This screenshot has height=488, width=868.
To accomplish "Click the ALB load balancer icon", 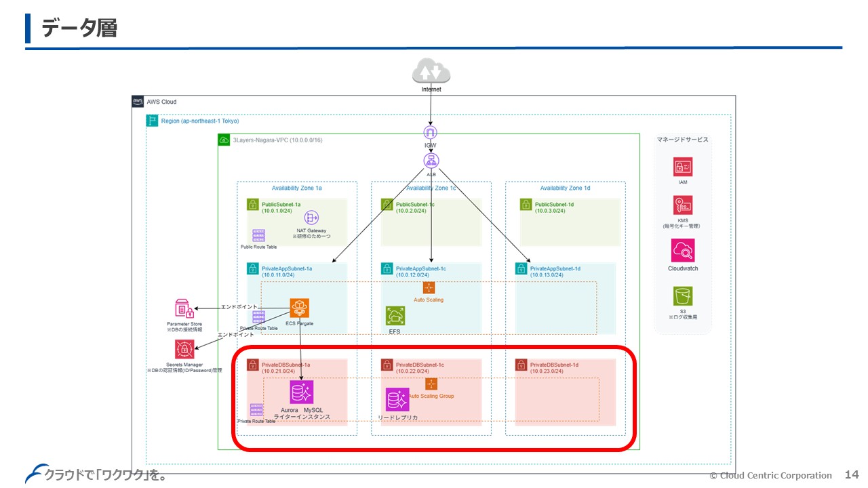I will 431,161.
